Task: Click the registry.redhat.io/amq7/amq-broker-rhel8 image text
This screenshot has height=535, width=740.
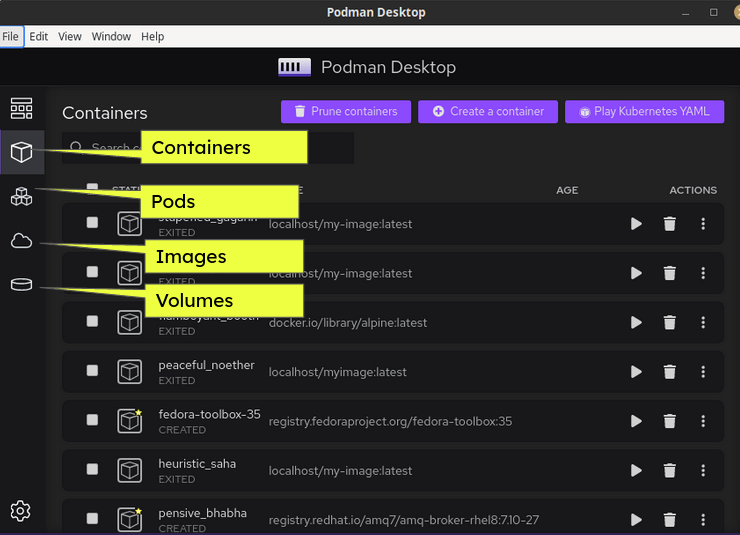Action: (404, 520)
